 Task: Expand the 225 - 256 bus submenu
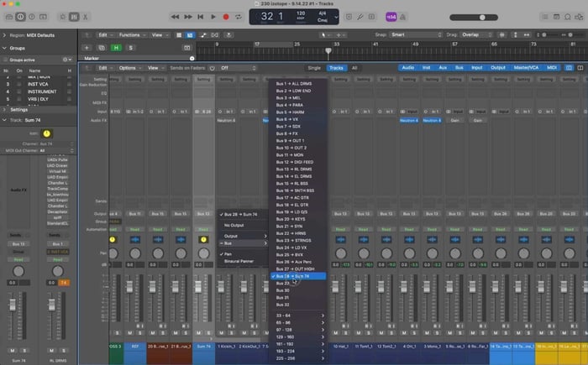point(298,358)
